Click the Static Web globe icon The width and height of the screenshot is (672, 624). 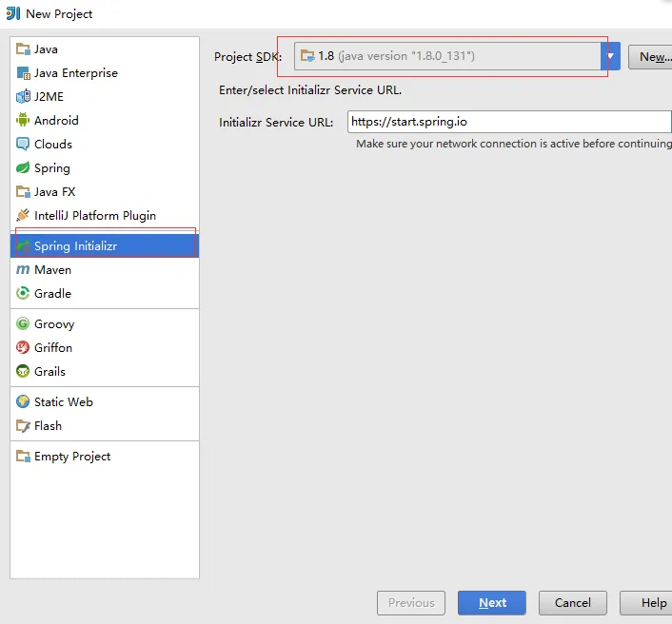click(23, 401)
